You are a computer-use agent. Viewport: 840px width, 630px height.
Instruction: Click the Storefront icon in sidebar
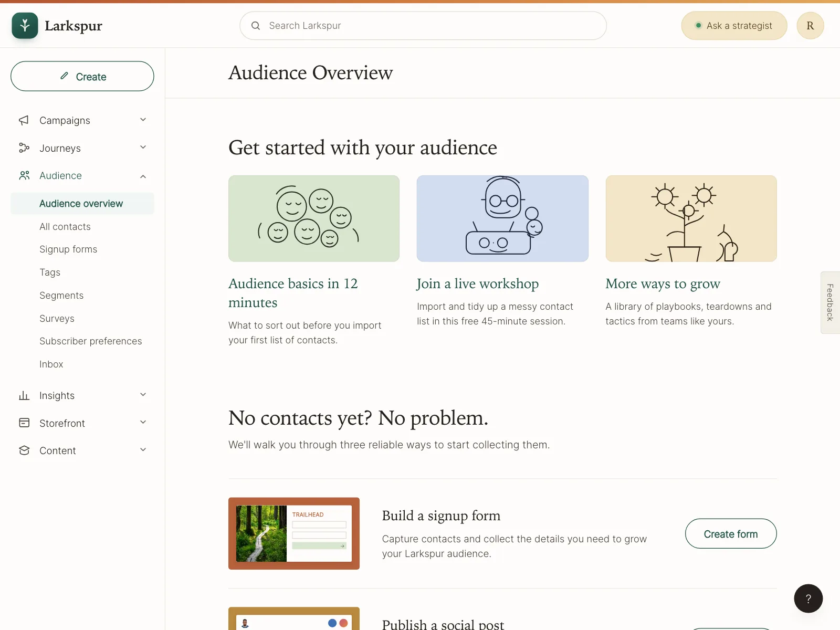click(24, 423)
